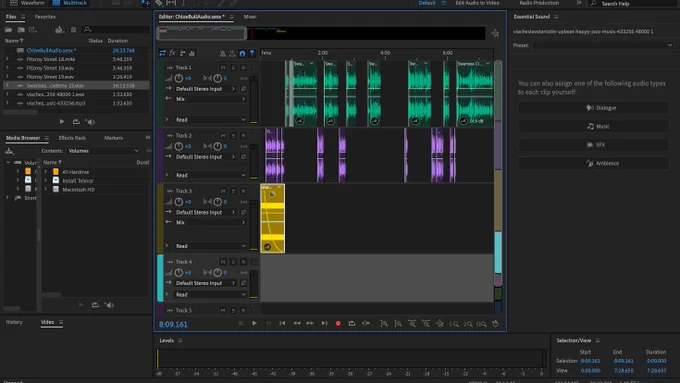Solo Track 1 with S button
Image resolution: width=680 pixels, height=383 pixels.
[233, 68]
